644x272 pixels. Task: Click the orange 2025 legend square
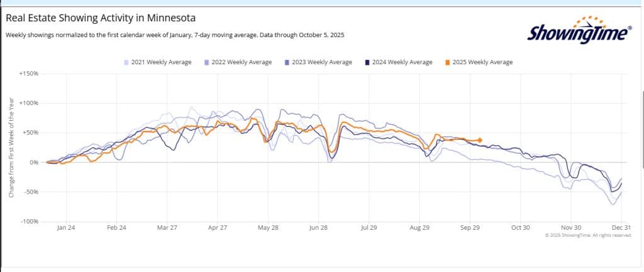[447, 62]
